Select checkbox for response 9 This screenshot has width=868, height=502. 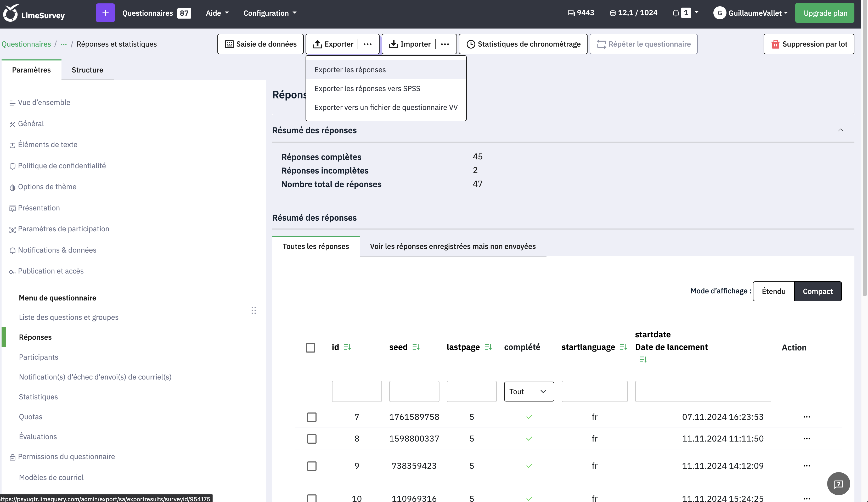[x=312, y=466]
